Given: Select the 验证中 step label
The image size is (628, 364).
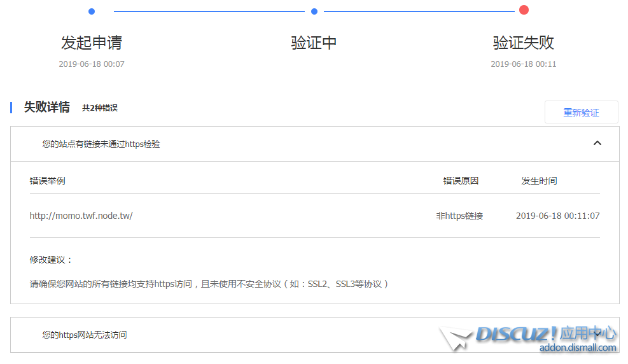Looking at the screenshot, I should coord(314,43).
